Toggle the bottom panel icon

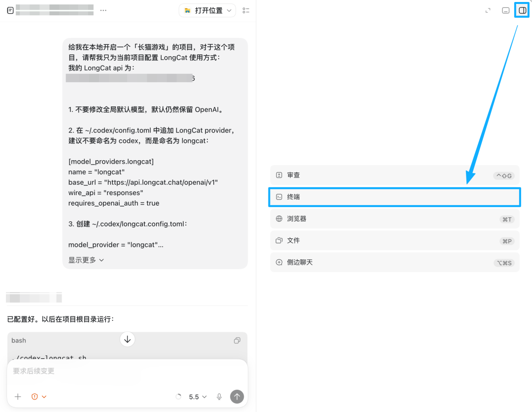pos(505,10)
